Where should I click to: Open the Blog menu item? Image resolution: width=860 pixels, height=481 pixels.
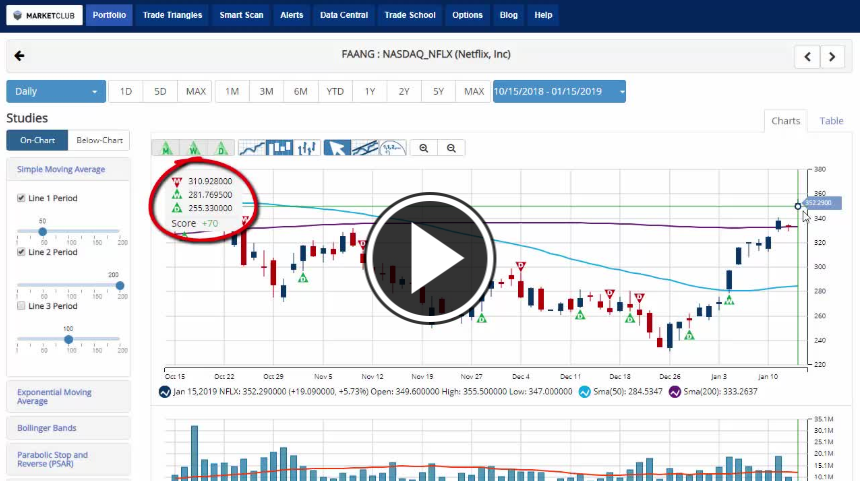[508, 15]
